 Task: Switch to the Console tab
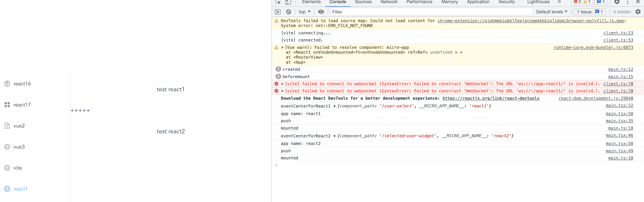pos(338,2)
